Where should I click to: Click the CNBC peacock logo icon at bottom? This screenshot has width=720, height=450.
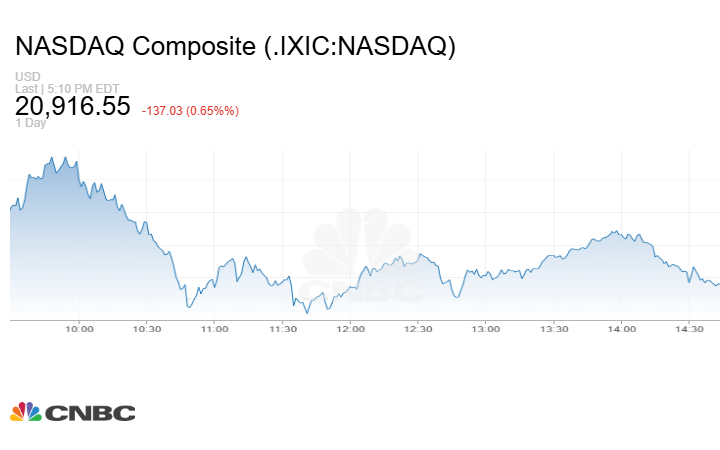click(26, 411)
